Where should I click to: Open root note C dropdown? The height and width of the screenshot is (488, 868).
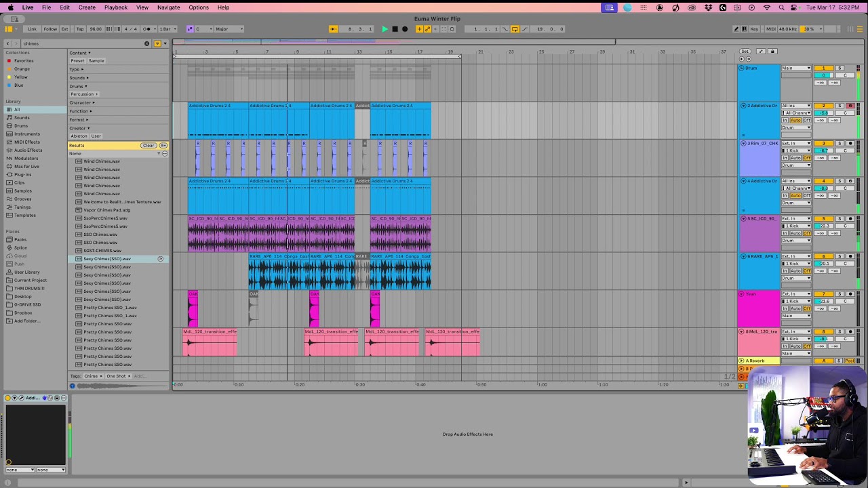[203, 29]
